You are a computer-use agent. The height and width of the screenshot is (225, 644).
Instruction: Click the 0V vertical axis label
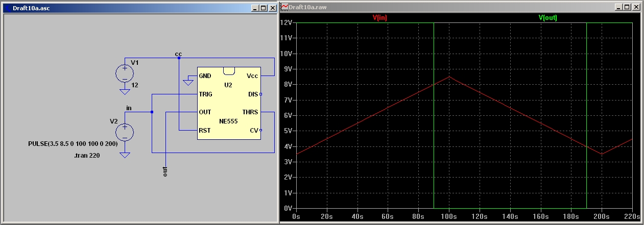(288, 208)
